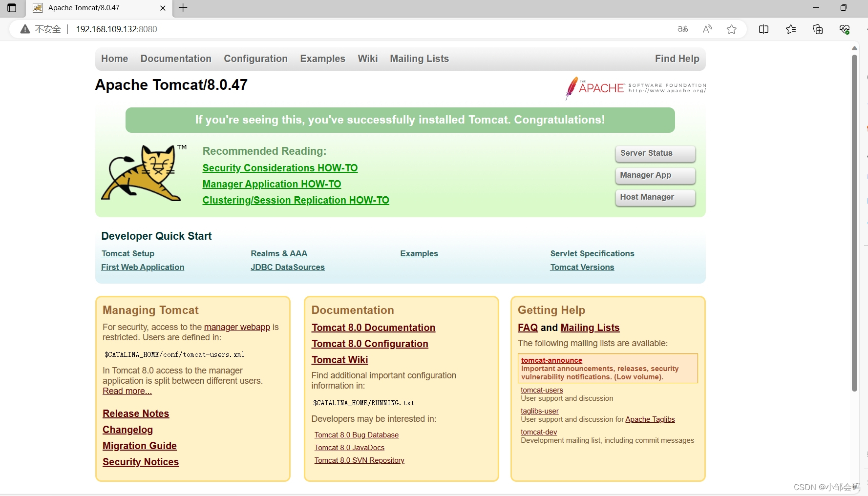
Task: Restore down the browser window
Action: click(x=844, y=8)
